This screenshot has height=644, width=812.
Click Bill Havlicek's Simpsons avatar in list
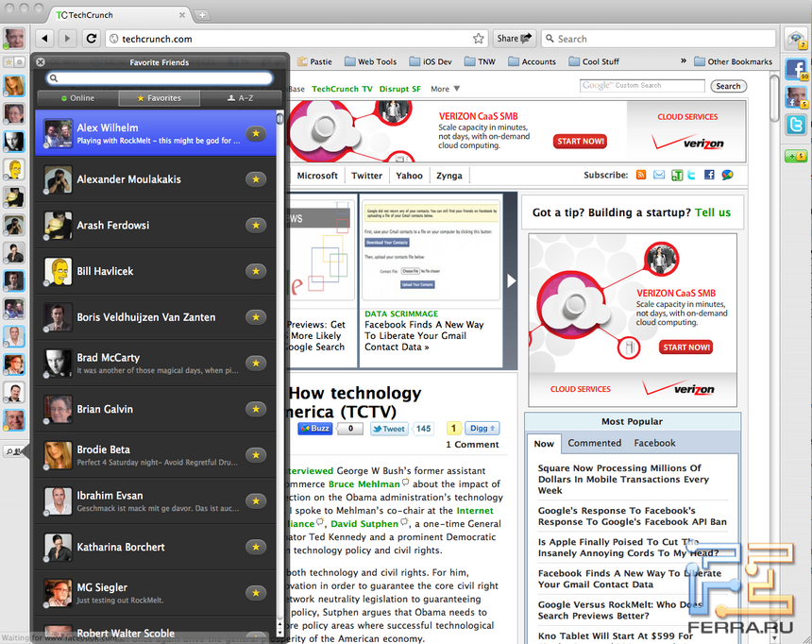pyautogui.click(x=58, y=271)
